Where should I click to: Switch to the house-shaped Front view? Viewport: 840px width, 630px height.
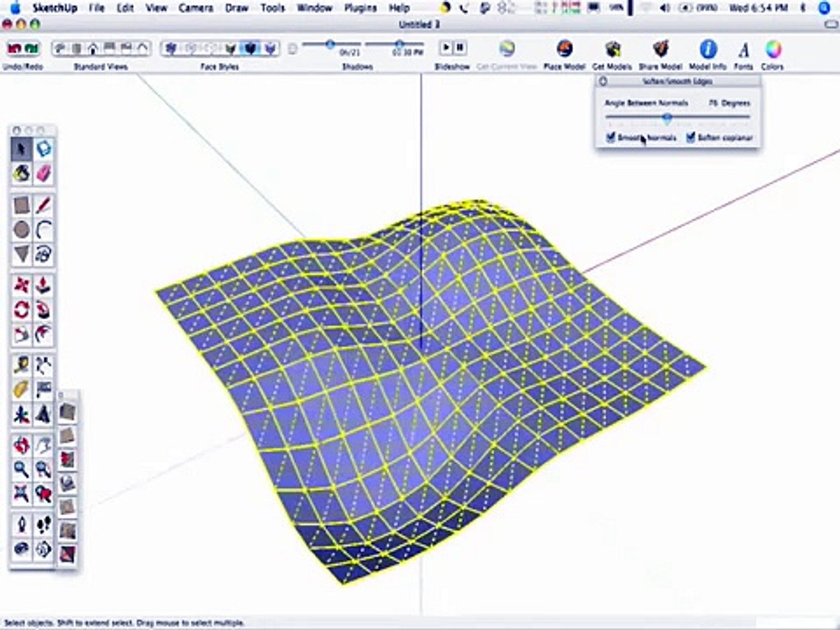(93, 48)
